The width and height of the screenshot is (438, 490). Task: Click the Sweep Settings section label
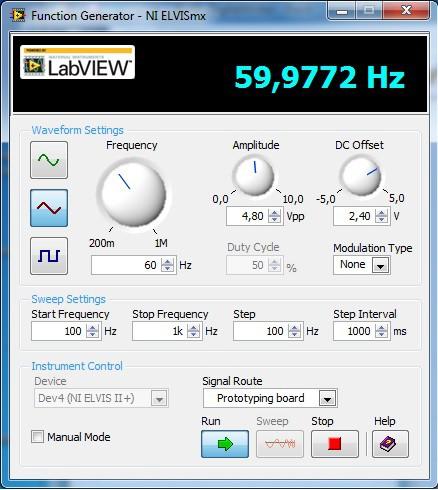[68, 299]
